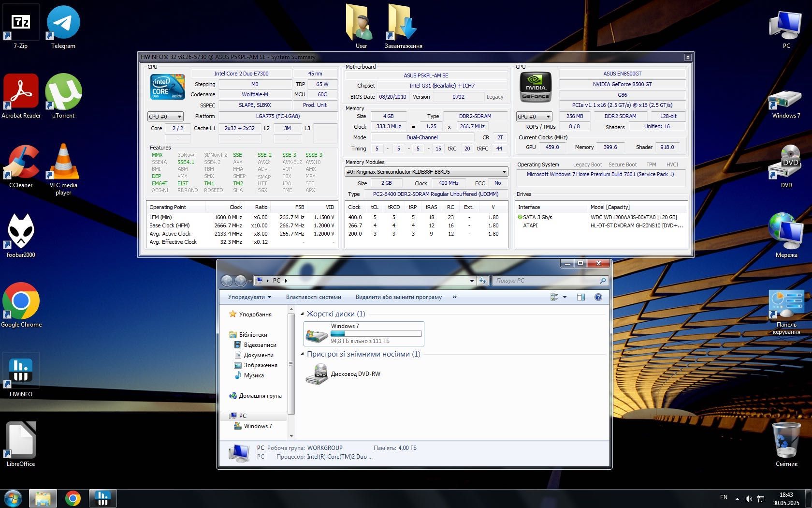Select the CCleaner desktop icon
The width and height of the screenshot is (812, 508).
click(x=21, y=166)
